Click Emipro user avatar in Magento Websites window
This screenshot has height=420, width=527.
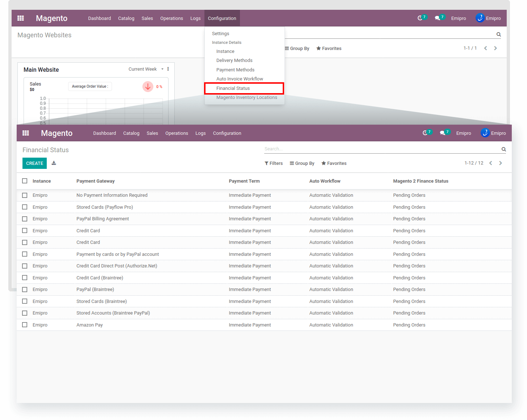coord(480,18)
